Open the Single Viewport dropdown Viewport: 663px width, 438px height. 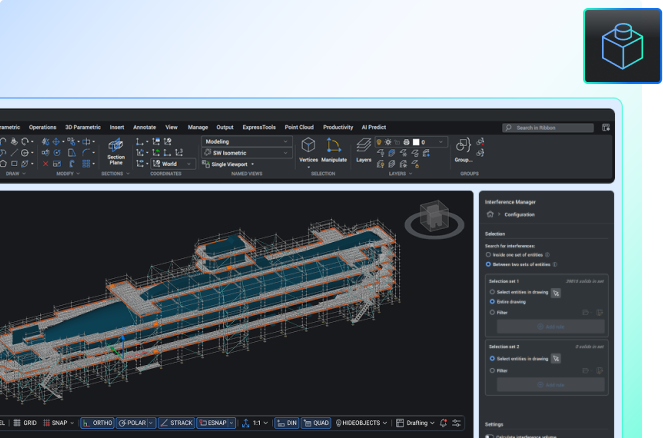(x=228, y=164)
